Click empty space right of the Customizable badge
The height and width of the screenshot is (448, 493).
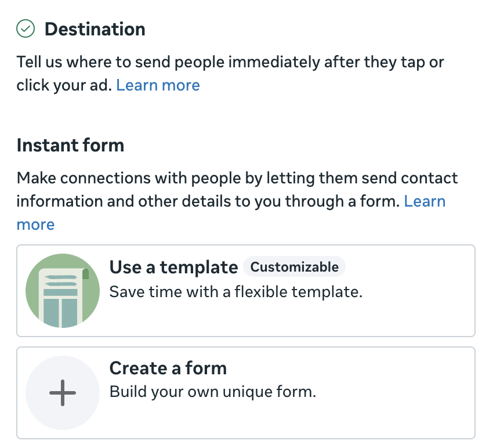click(409, 267)
